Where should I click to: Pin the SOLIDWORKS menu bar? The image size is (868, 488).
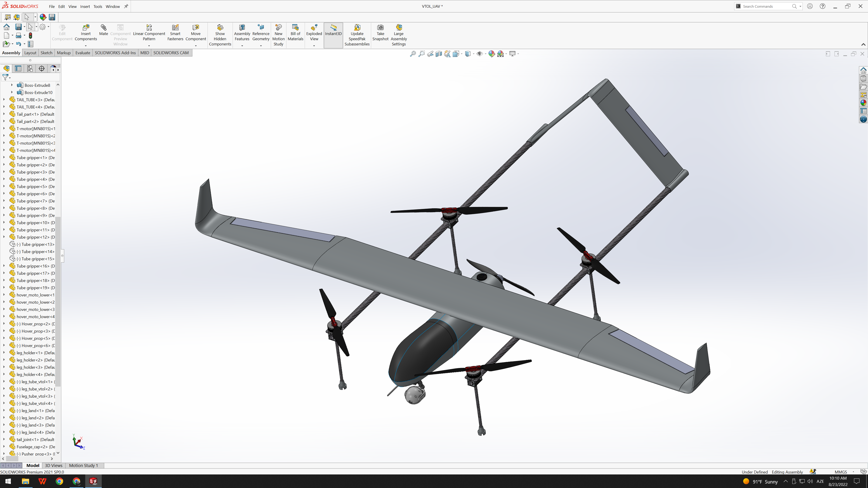coord(126,6)
